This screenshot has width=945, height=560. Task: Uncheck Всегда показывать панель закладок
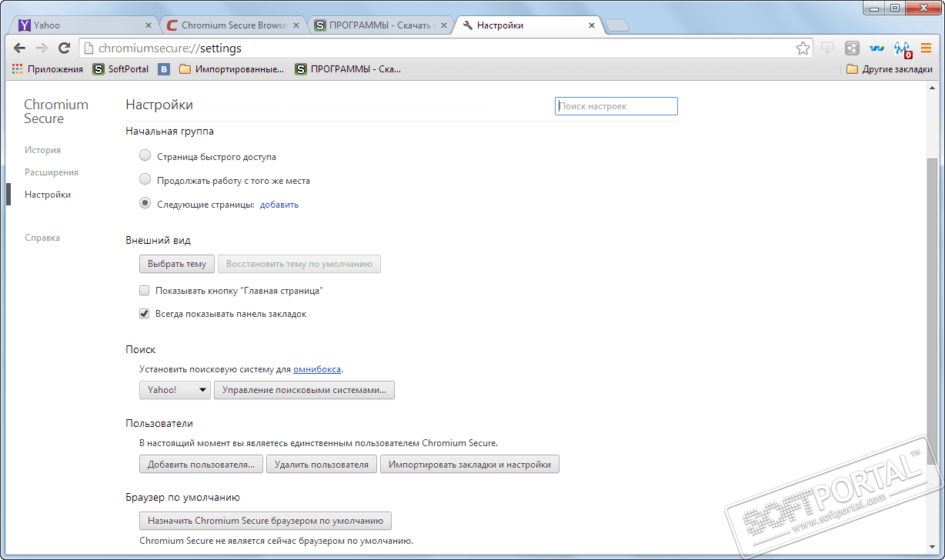click(x=145, y=314)
